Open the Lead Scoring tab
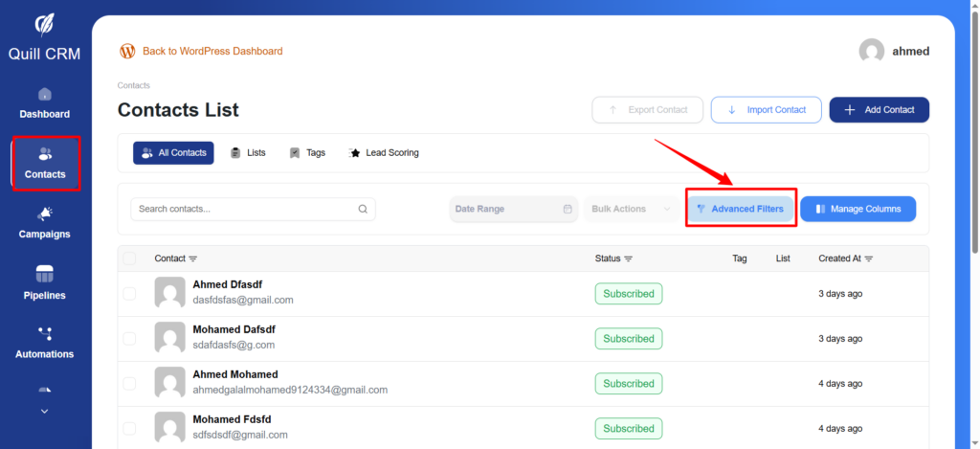980x449 pixels. (x=384, y=153)
